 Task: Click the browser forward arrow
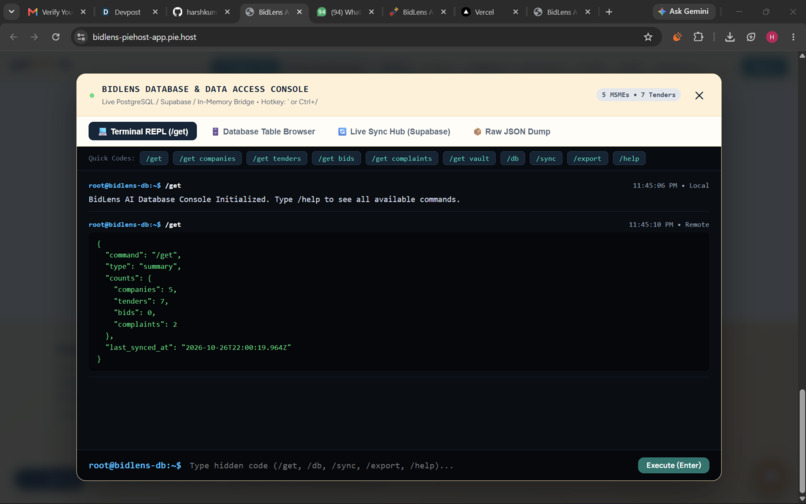pyautogui.click(x=34, y=37)
